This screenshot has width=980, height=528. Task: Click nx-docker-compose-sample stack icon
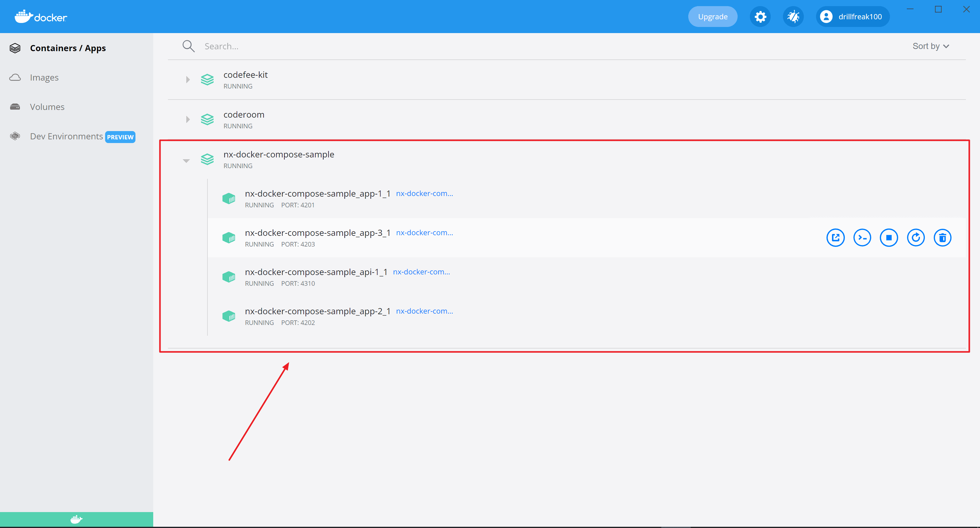(x=207, y=159)
